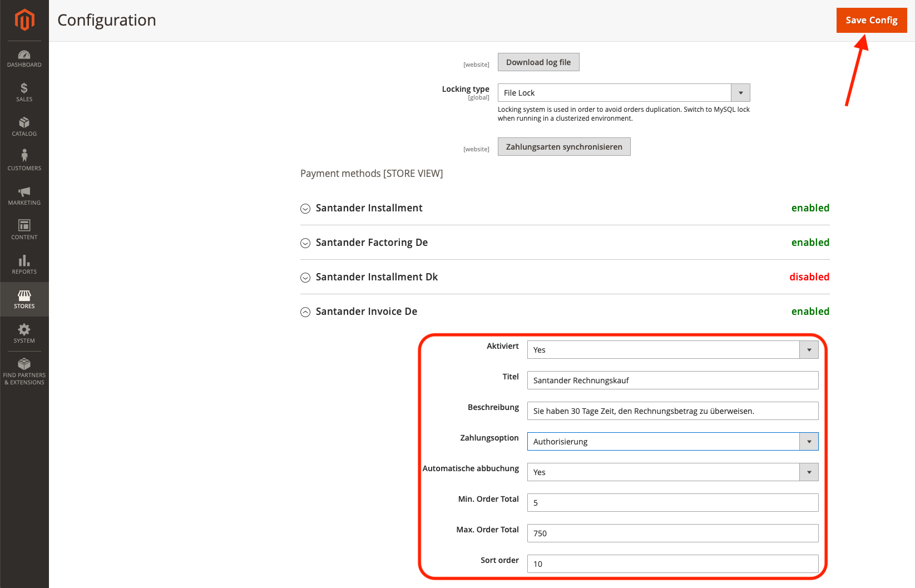Focus the Sort order field
This screenshot has height=588, width=915.
click(x=672, y=564)
